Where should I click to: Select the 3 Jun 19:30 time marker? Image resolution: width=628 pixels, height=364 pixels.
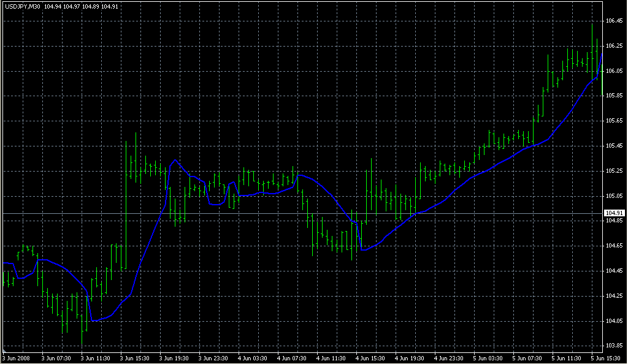174,358
